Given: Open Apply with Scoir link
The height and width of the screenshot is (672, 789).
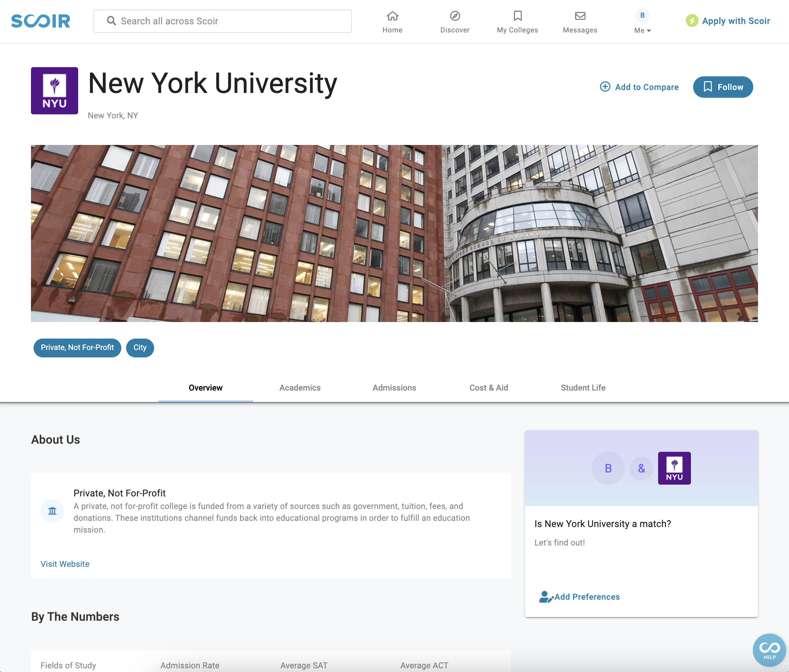Looking at the screenshot, I should point(736,21).
